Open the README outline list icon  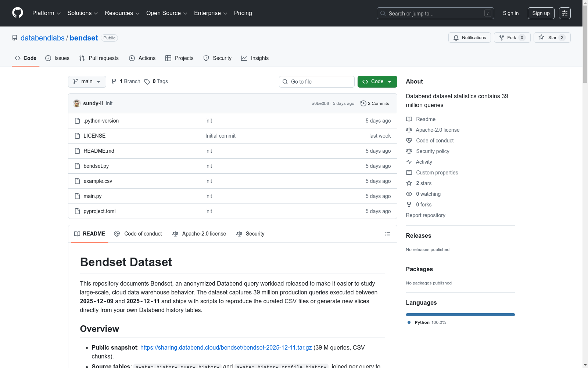tap(387, 234)
